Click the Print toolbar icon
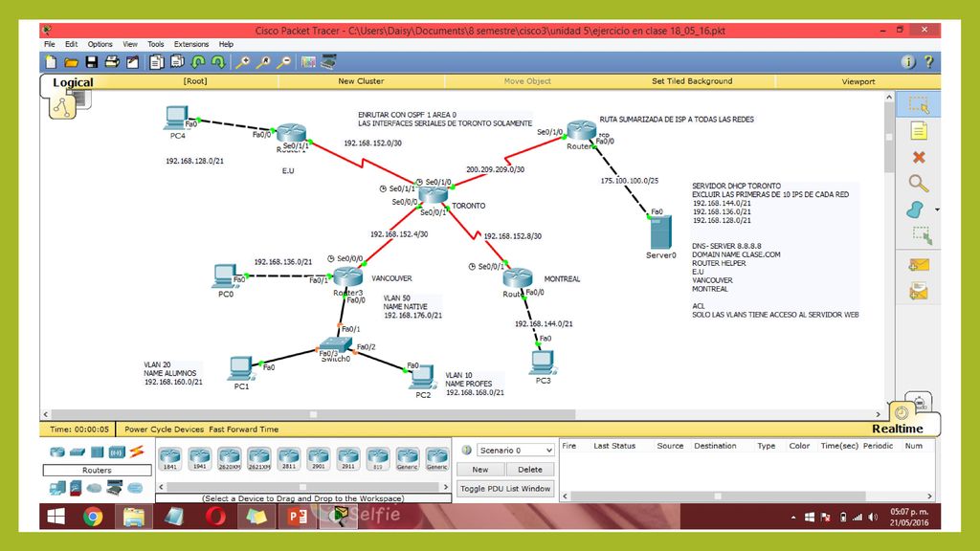980x551 pixels. [112, 62]
